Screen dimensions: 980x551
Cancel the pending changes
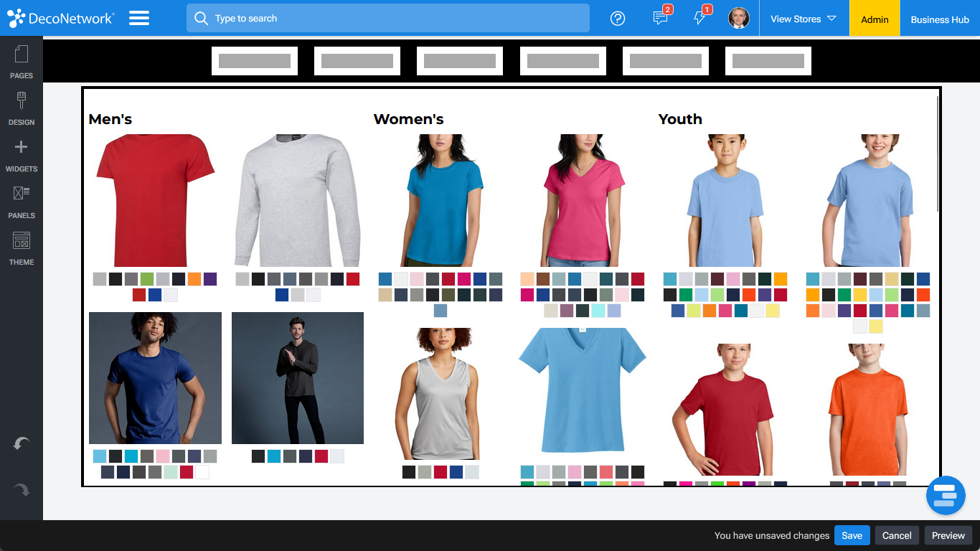point(896,535)
